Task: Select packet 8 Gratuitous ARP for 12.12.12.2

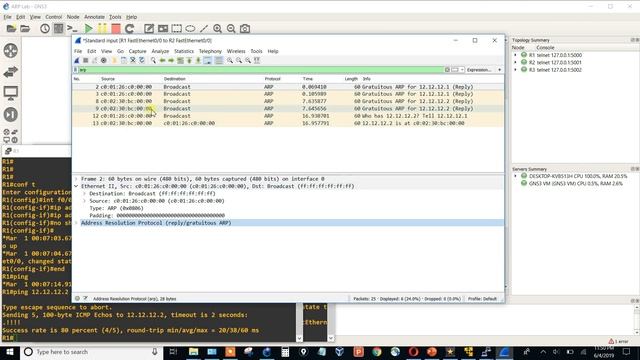Action: [288, 101]
